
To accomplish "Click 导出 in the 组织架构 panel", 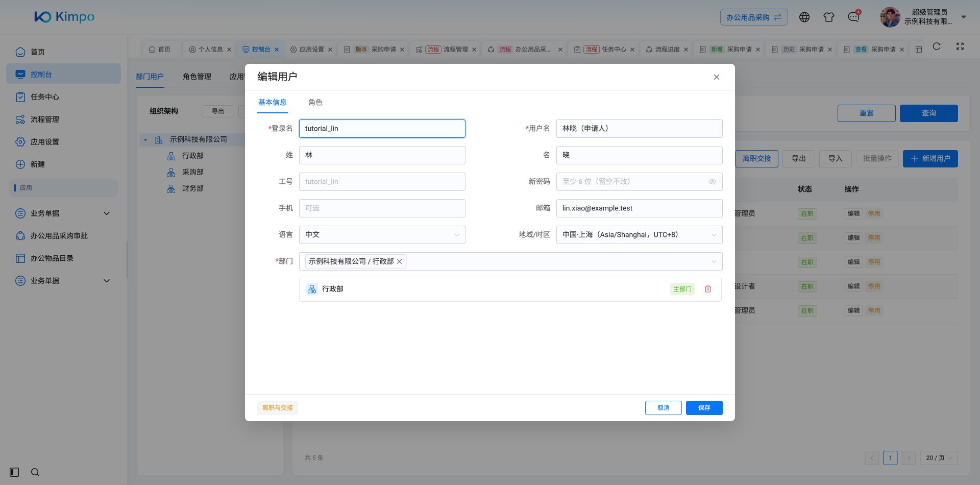I will point(218,111).
